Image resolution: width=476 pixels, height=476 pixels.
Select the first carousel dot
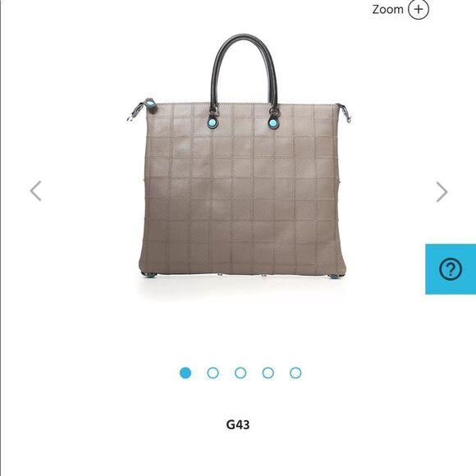pyautogui.click(x=185, y=373)
